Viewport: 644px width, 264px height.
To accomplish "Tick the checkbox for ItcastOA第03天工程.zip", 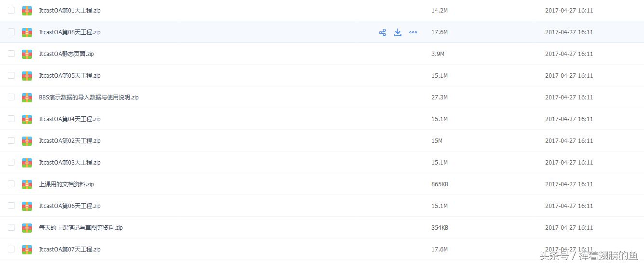I will pos(11,162).
